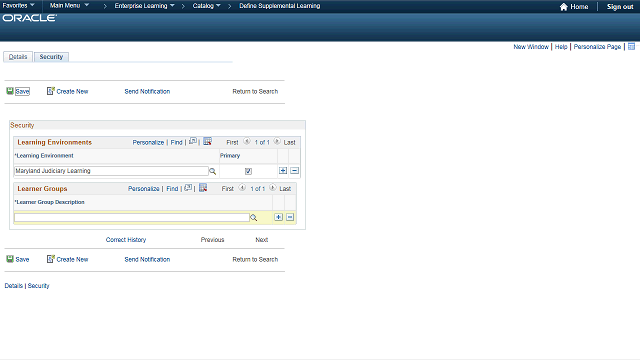
Task: Click Find in Learner Groups header
Action: click(172, 189)
